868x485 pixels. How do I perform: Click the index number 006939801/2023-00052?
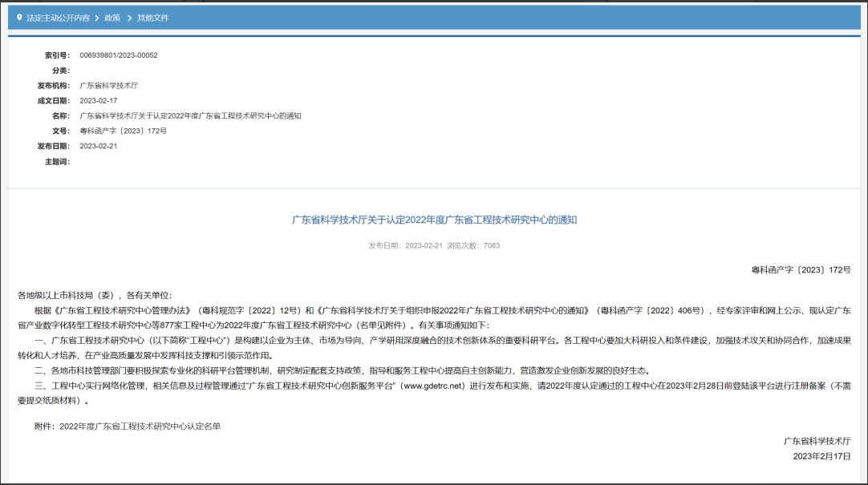(x=119, y=55)
